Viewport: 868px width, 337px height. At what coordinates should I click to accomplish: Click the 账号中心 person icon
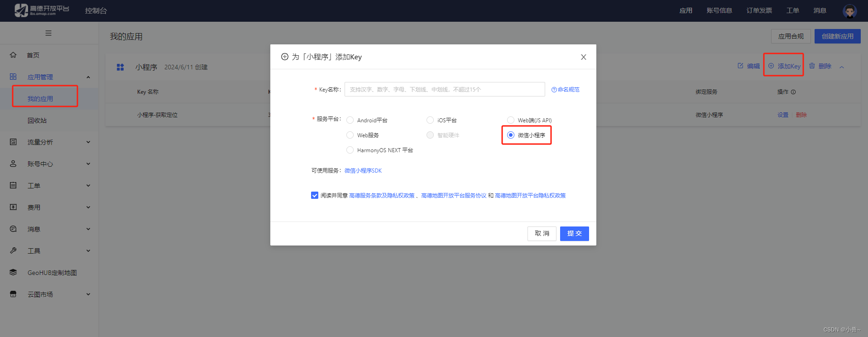pos(13,164)
